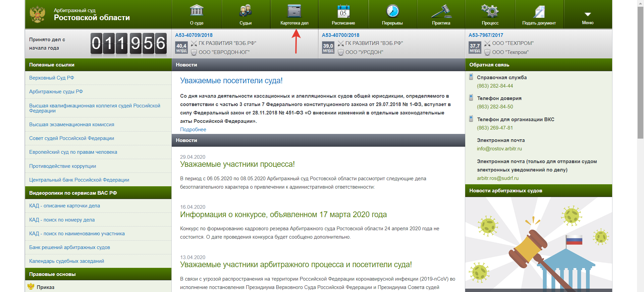Click the 'Судьи' judges icon

[246, 11]
